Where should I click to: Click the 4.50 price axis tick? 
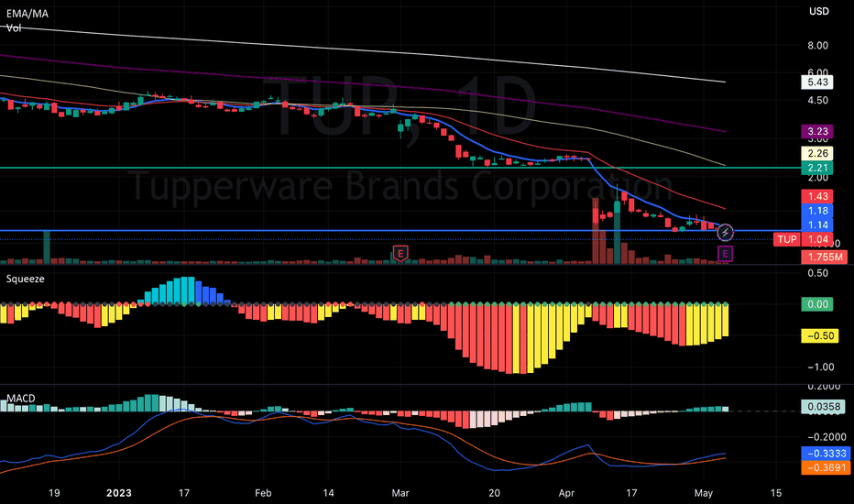817,100
